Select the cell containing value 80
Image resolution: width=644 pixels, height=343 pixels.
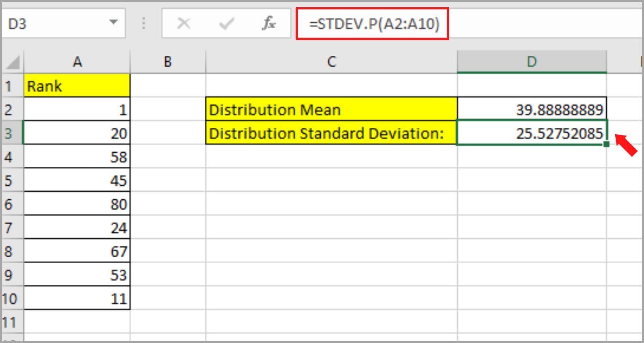(77, 204)
